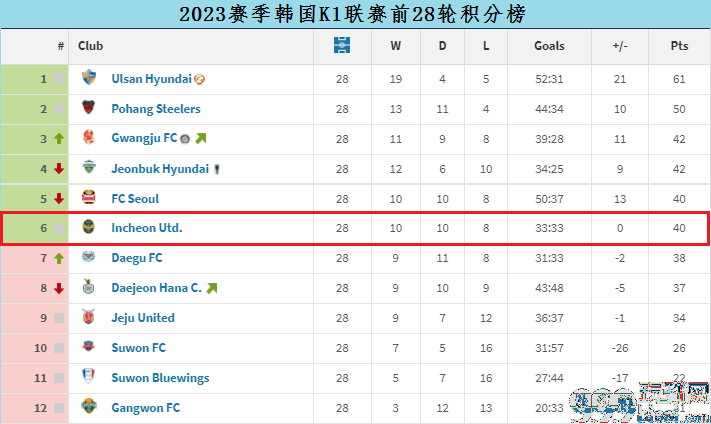711x424 pixels.
Task: Sort table by the Pts column header
Action: tap(679, 46)
